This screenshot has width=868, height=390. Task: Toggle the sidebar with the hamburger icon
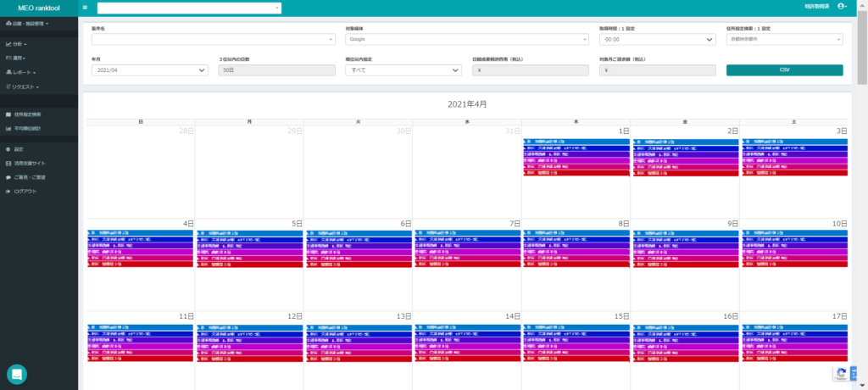(x=85, y=7)
